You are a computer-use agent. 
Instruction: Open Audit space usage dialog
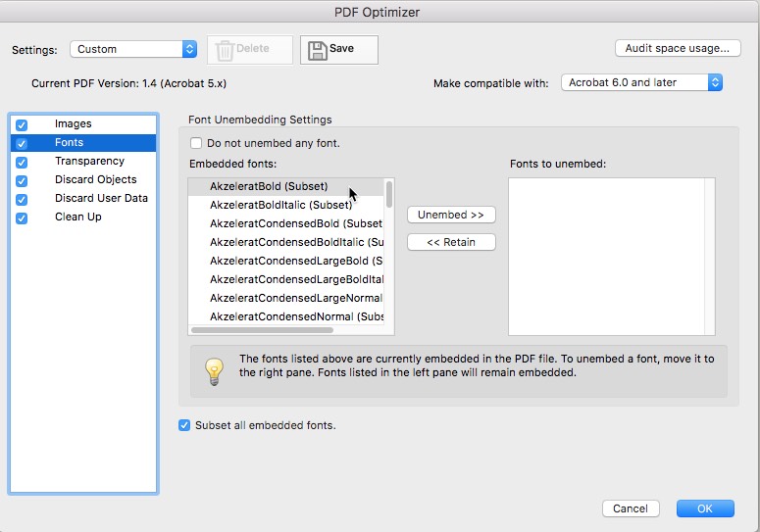(x=678, y=48)
